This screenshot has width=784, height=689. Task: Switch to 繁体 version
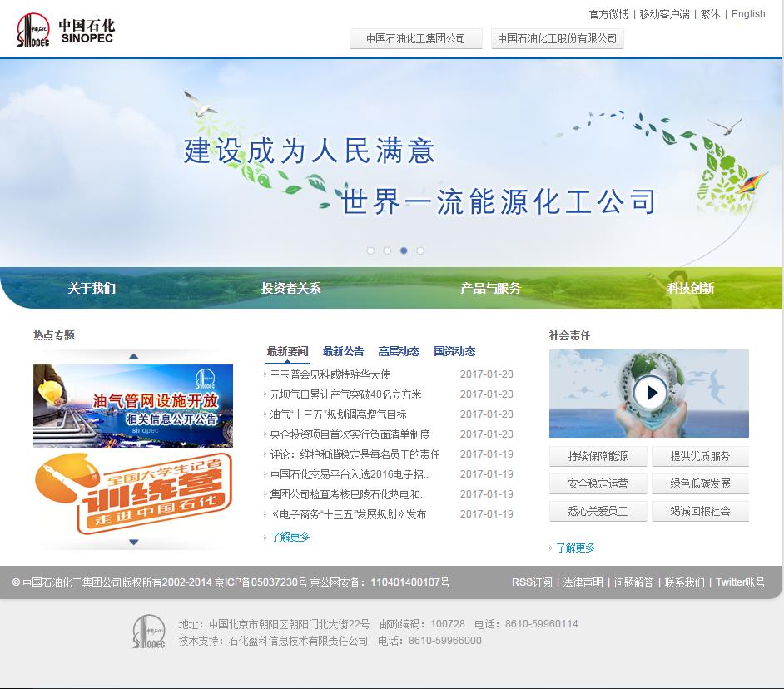point(711,14)
